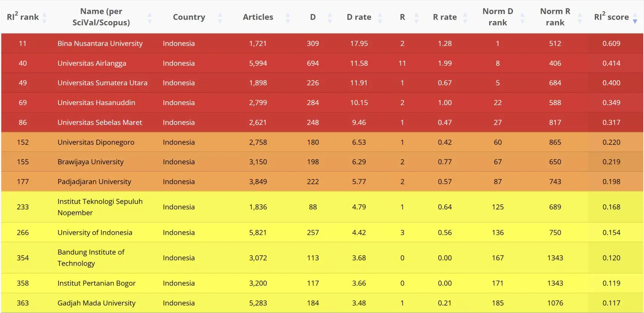
Task: Sort table by Norm R rank arrows
Action: point(580,17)
